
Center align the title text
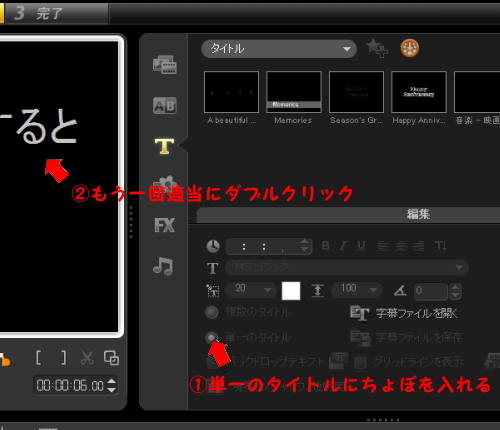[x=401, y=246]
